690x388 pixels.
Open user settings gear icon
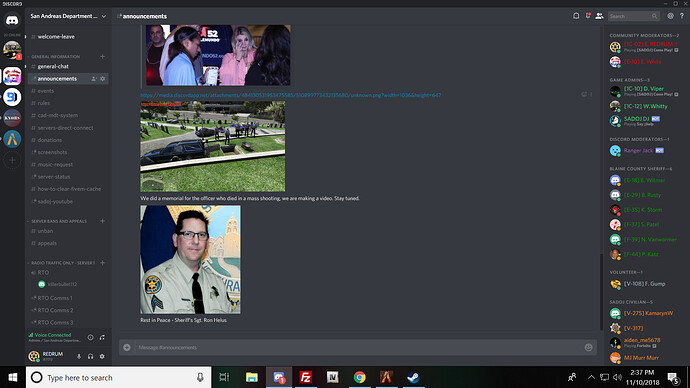pos(102,356)
